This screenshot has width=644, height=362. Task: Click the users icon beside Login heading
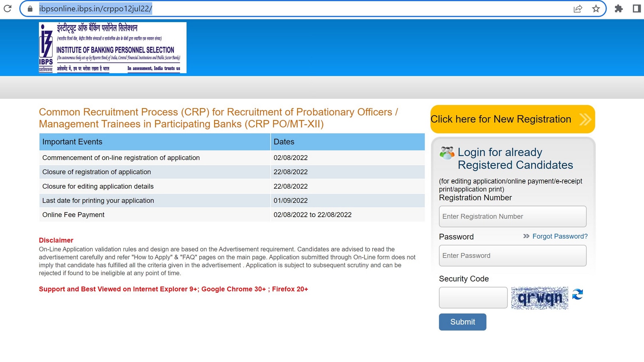(x=447, y=153)
